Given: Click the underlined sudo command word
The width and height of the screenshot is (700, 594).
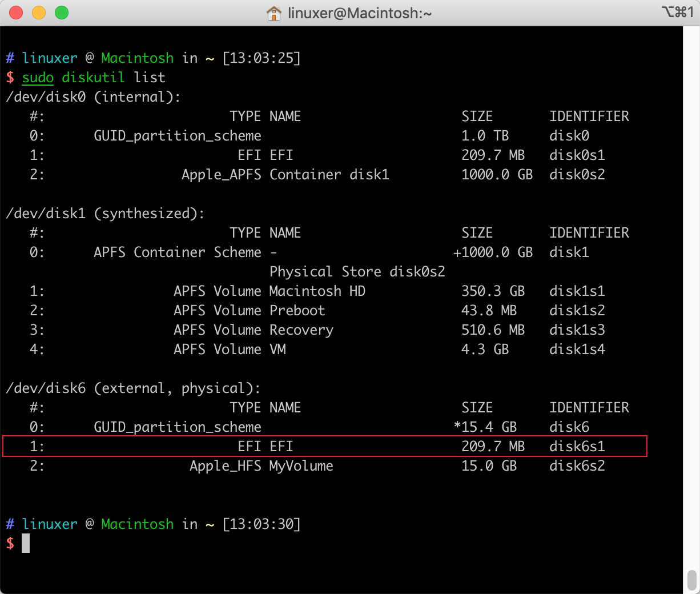Looking at the screenshot, I should pyautogui.click(x=38, y=78).
